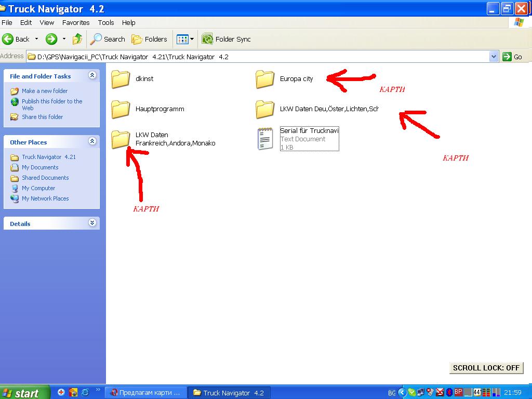Click Share this folder link

[x=43, y=117]
